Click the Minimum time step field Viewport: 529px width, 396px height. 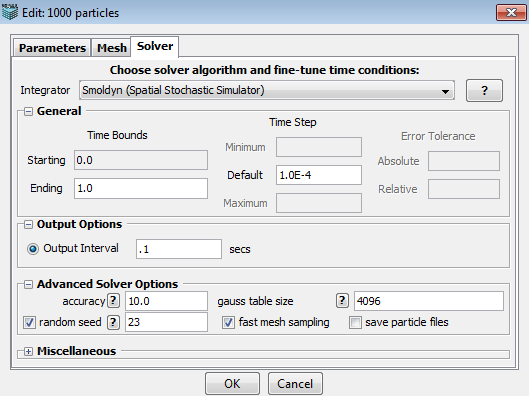point(319,147)
